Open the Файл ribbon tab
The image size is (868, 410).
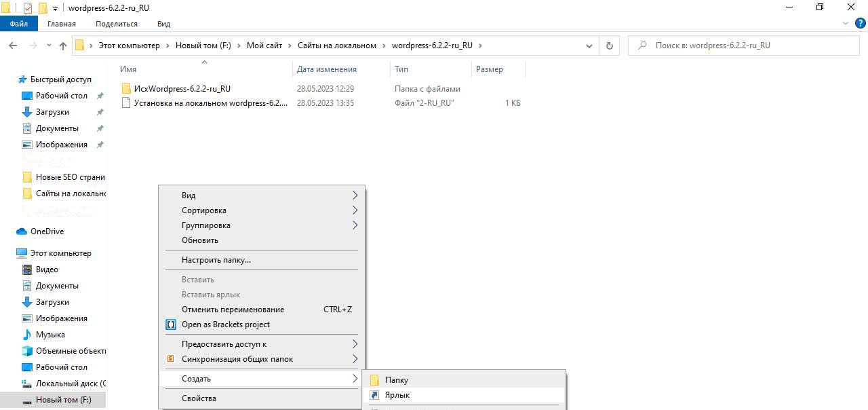pos(19,24)
